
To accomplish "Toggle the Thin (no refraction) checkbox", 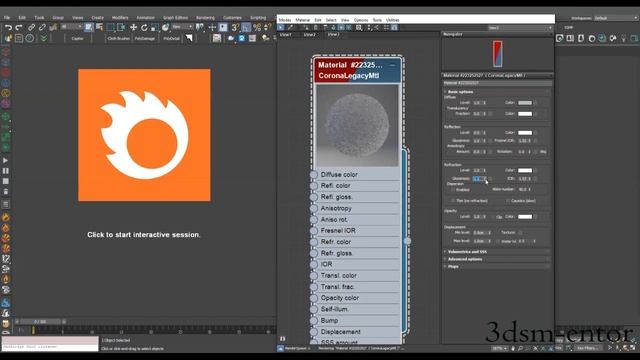I will pyautogui.click(x=452, y=201).
